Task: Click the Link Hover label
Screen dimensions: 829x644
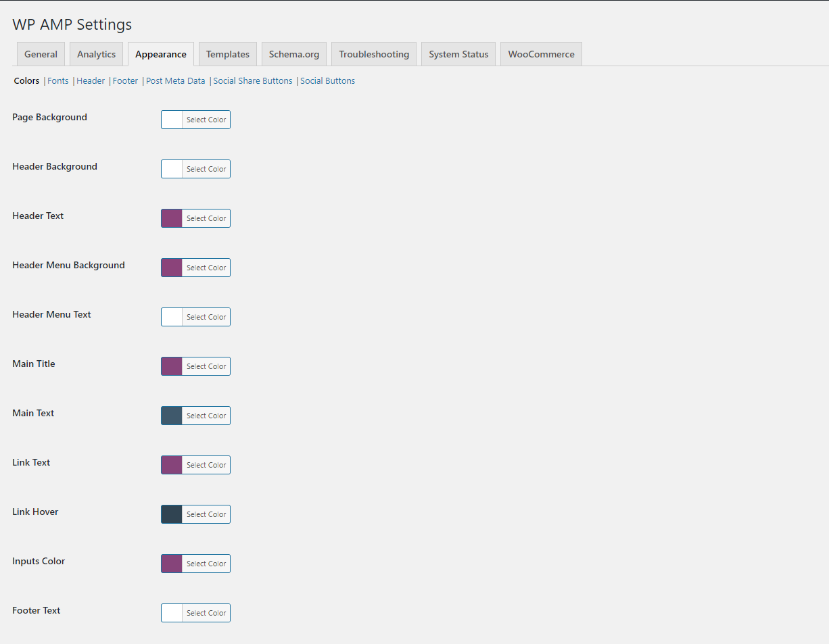Action: pos(35,512)
